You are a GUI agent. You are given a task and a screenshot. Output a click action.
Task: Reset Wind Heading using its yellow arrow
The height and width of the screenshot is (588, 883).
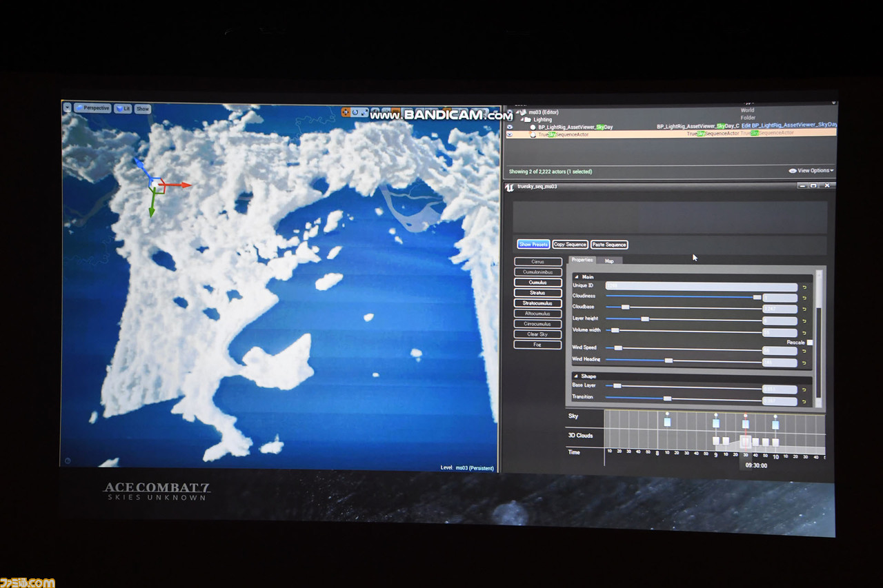(x=804, y=362)
